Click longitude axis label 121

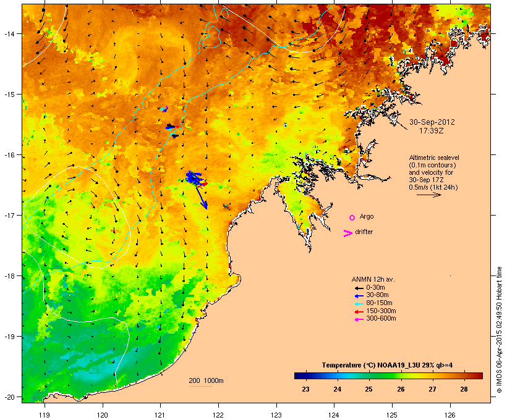pyautogui.click(x=160, y=415)
